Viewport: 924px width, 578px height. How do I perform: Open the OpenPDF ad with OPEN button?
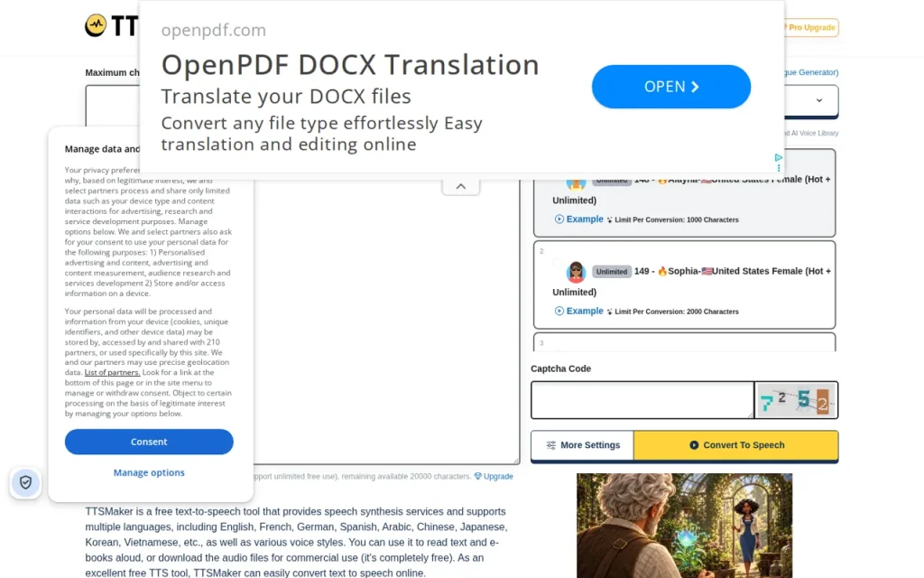pyautogui.click(x=671, y=87)
